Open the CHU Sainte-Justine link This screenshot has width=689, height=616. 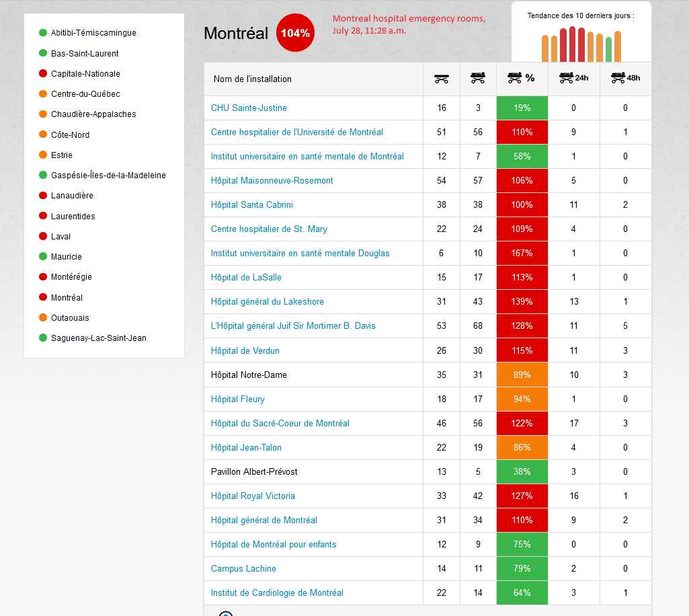(x=249, y=108)
